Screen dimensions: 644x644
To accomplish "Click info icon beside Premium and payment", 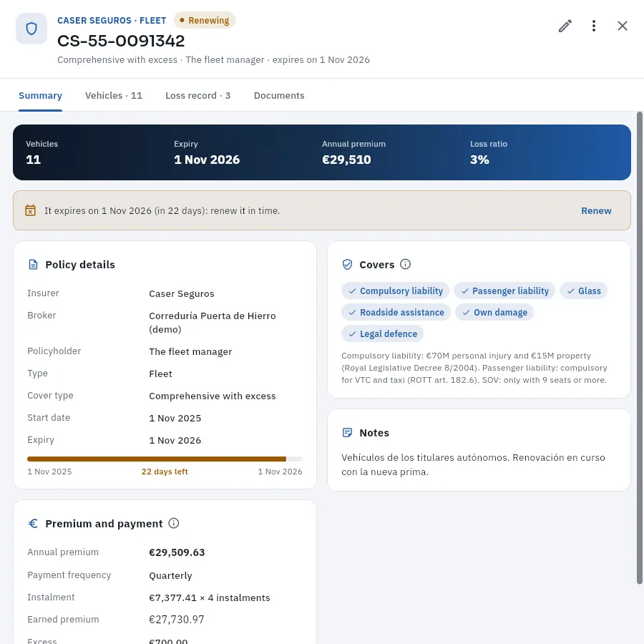I will tap(174, 523).
